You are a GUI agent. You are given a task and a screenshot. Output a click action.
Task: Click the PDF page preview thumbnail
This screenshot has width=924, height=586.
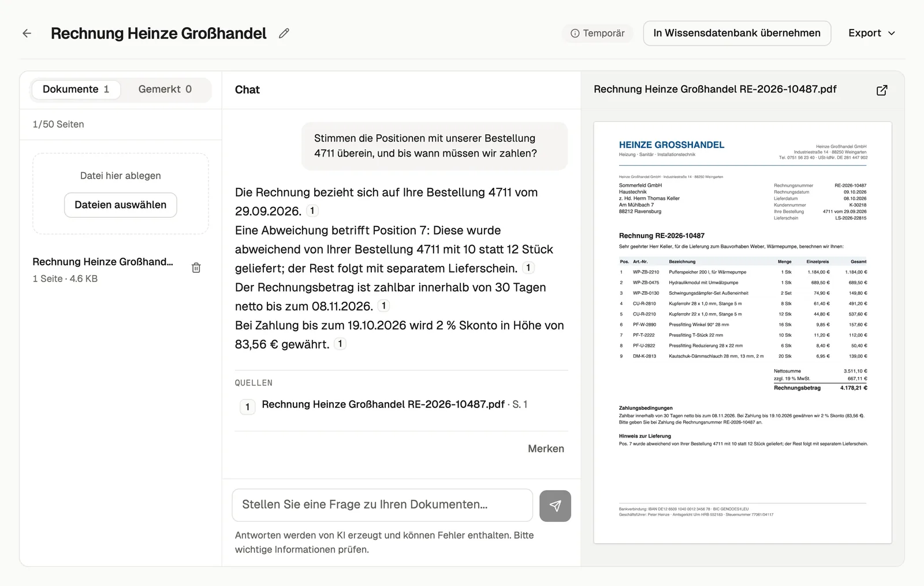[743, 332]
